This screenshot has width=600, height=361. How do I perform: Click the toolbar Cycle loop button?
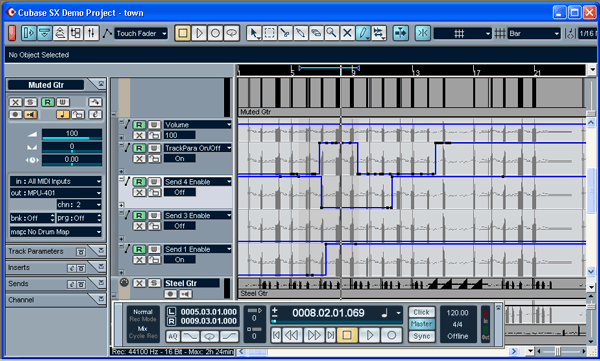(232, 33)
